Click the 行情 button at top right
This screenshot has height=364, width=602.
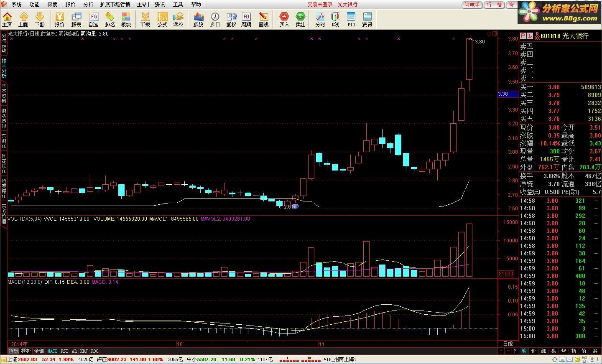pyautogui.click(x=495, y=5)
